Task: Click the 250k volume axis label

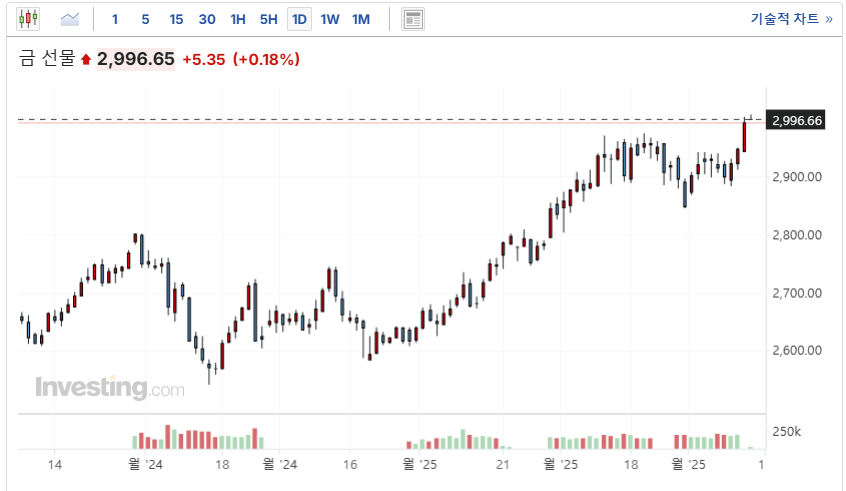Action: coord(786,432)
